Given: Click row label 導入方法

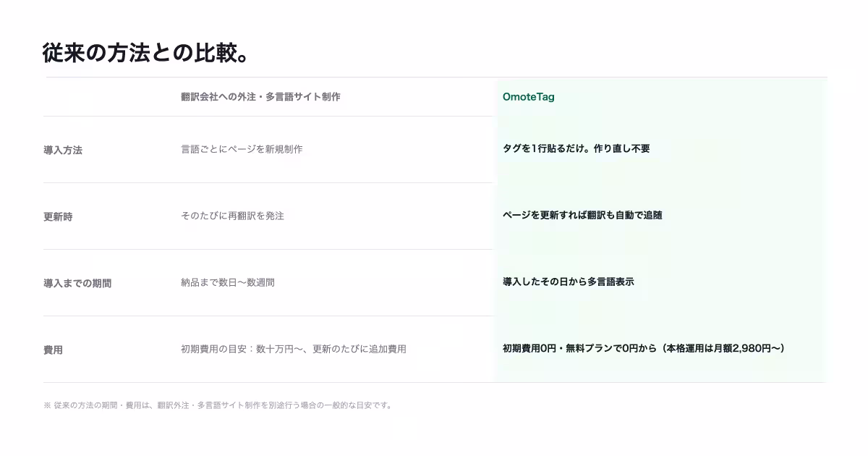Looking at the screenshot, I should [63, 150].
